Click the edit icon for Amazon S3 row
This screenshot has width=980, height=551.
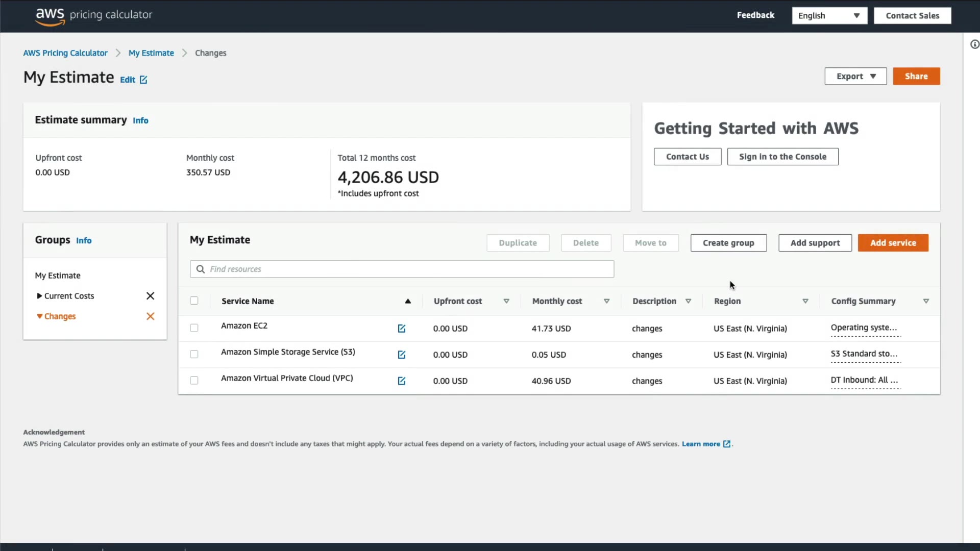(402, 355)
